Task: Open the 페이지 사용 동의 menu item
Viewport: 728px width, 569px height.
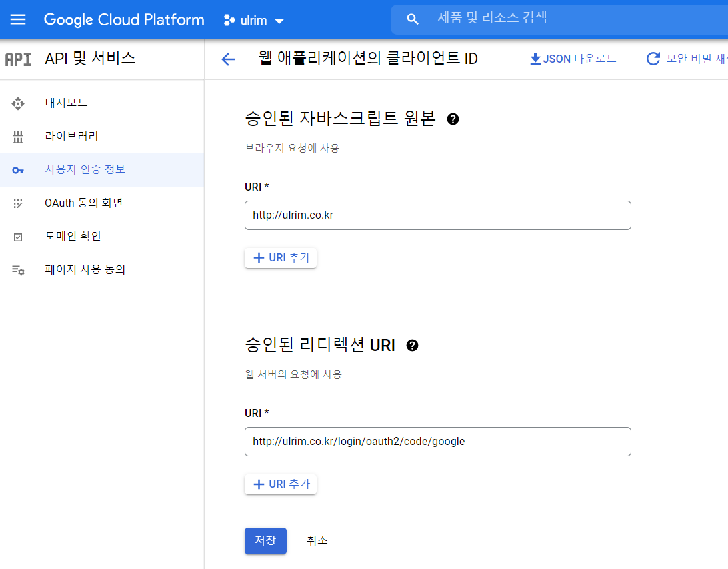Action: click(102, 270)
